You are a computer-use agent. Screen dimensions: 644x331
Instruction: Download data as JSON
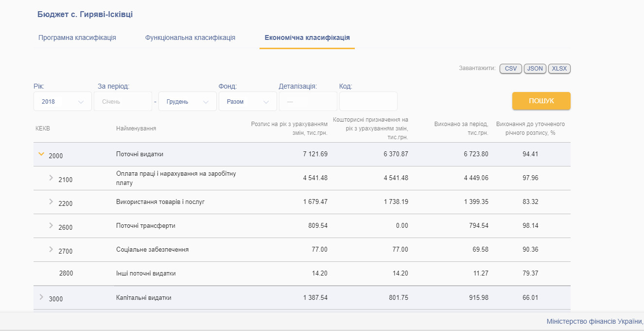click(x=535, y=69)
